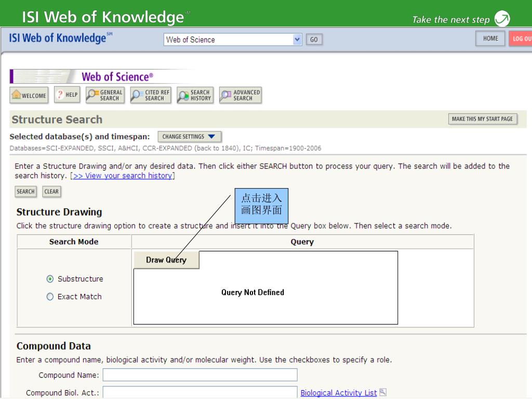532x399 pixels.
Task: Open Search History
Action: pyautogui.click(x=195, y=96)
